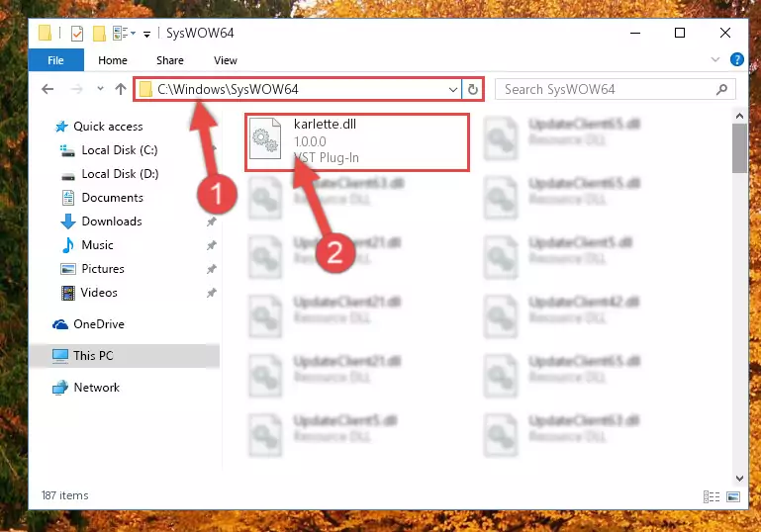761x532 pixels.
Task: Click the Videos film strip icon
Action: [68, 293]
